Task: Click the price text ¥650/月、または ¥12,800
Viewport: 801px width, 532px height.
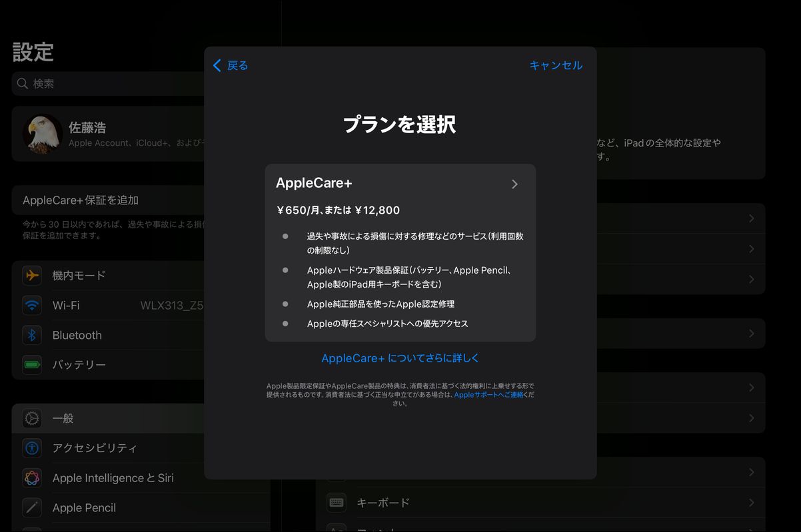Action: [x=338, y=210]
